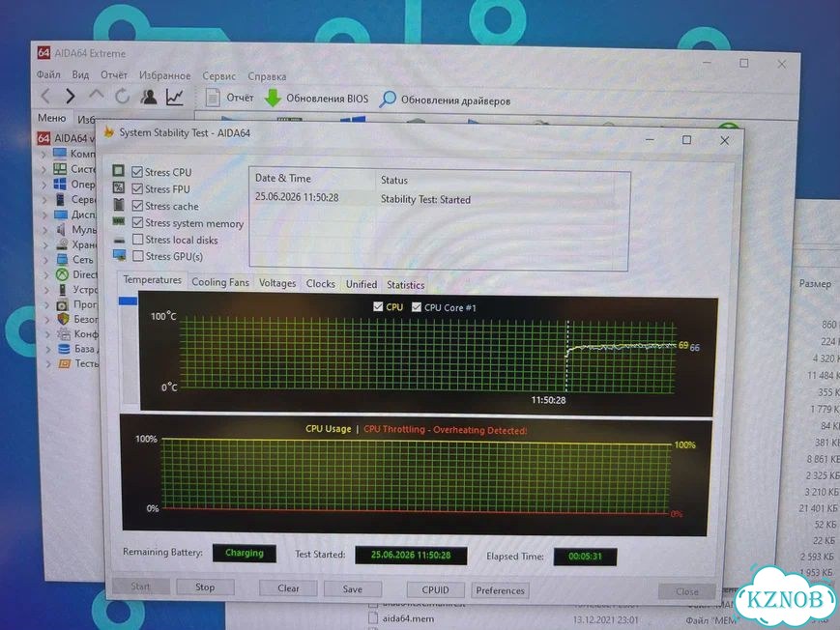This screenshot has width=840, height=630.
Task: Open the Файл menu
Action: (x=48, y=74)
